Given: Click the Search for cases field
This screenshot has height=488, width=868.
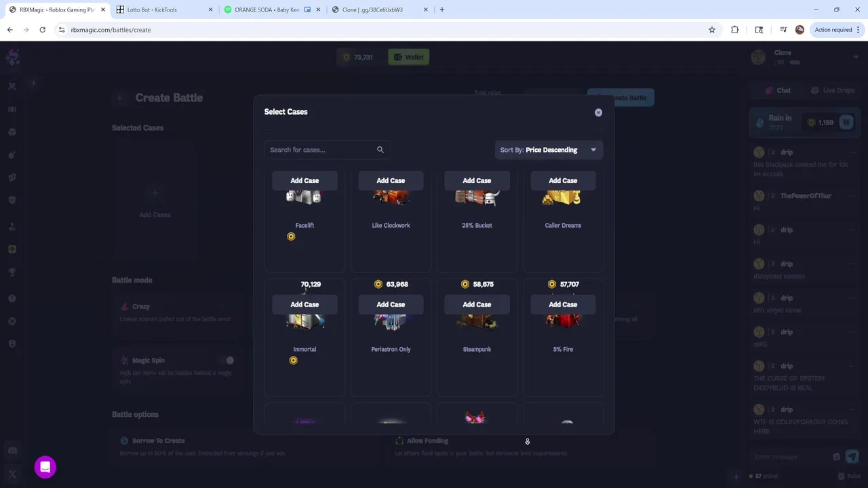Looking at the screenshot, I should 327,150.
